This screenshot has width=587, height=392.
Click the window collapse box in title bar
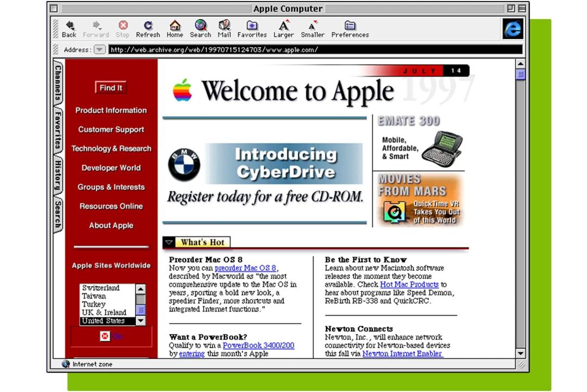522,8
